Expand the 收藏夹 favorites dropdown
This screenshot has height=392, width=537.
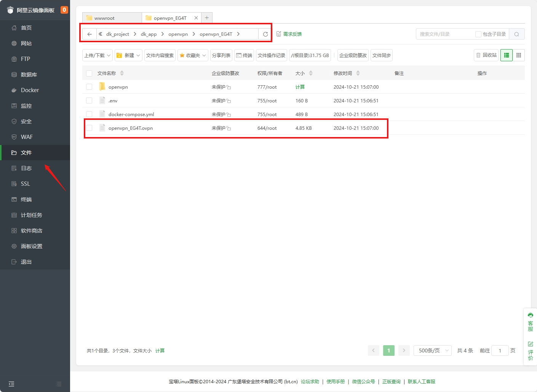click(193, 55)
